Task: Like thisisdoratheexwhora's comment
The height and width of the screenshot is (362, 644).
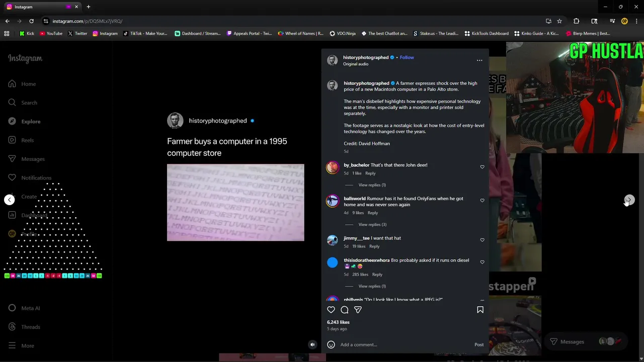Action: 482,262
